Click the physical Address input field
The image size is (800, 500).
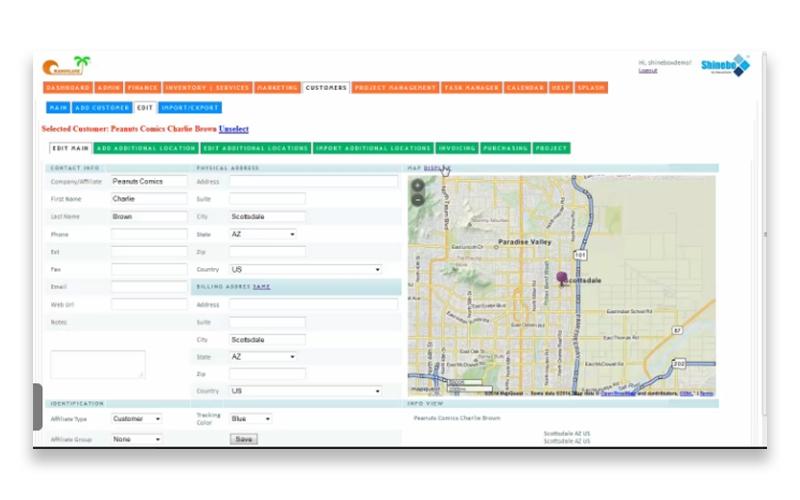click(x=313, y=181)
